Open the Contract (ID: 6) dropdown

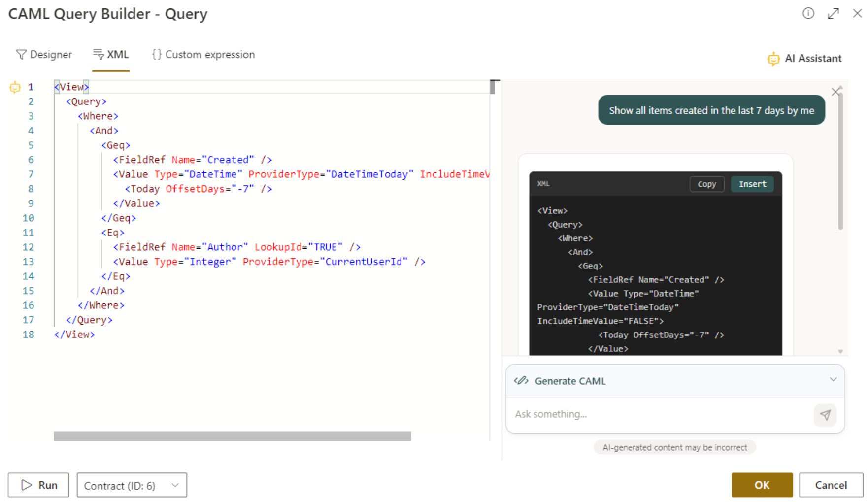(x=132, y=485)
